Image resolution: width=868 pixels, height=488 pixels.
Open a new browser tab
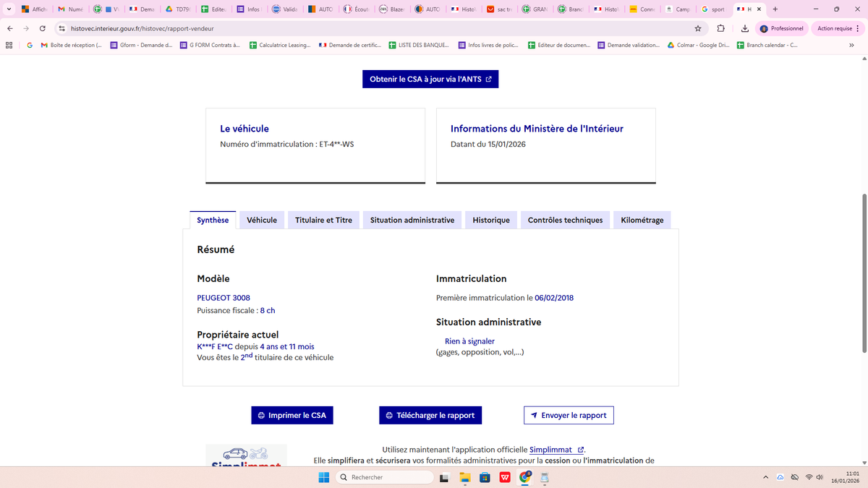pos(775,9)
